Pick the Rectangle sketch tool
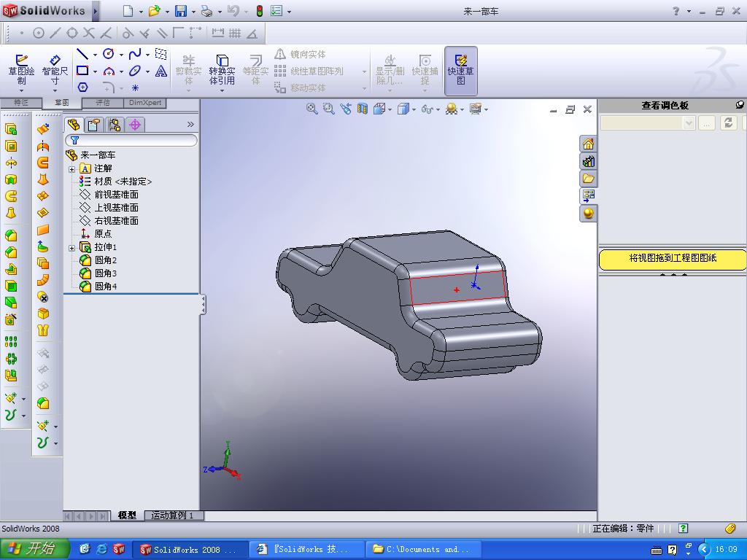The height and width of the screenshot is (560, 747). click(82, 71)
